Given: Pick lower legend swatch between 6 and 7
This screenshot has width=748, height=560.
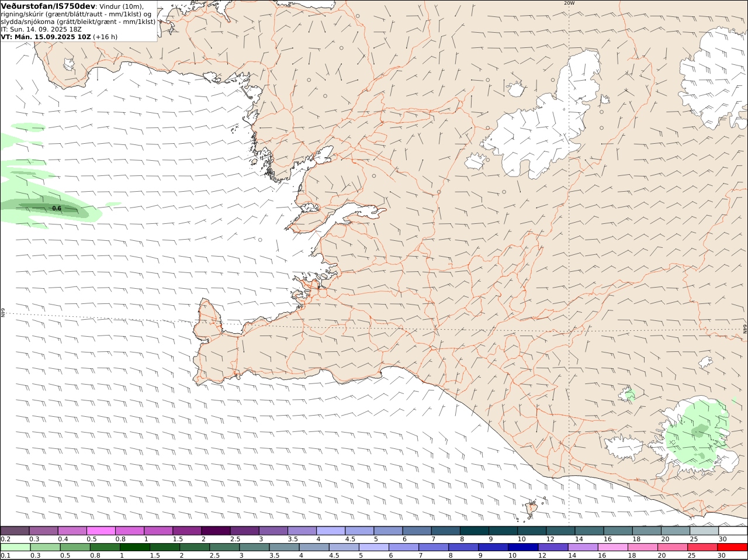Looking at the screenshot, I should tap(403, 547).
